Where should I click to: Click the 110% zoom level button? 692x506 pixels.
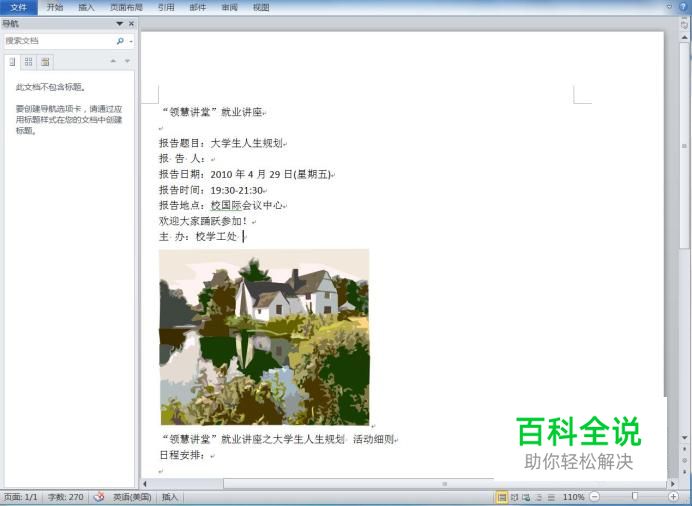(x=573, y=497)
